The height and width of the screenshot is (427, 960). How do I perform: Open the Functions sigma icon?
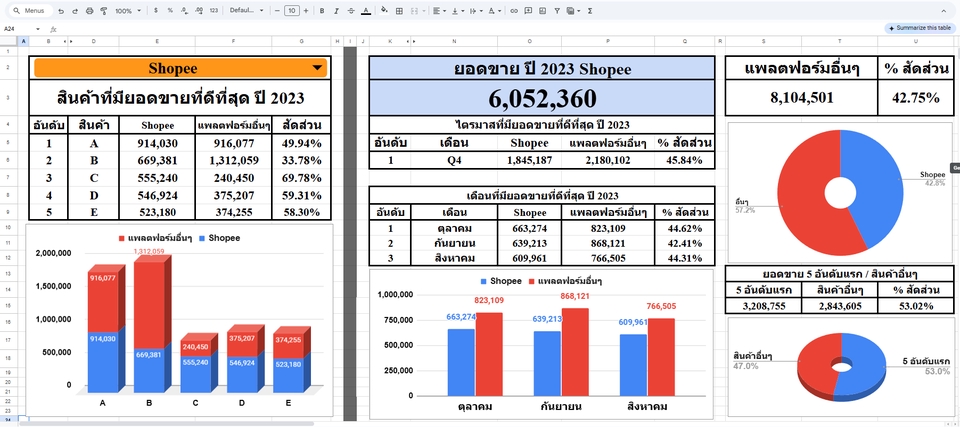(589, 11)
